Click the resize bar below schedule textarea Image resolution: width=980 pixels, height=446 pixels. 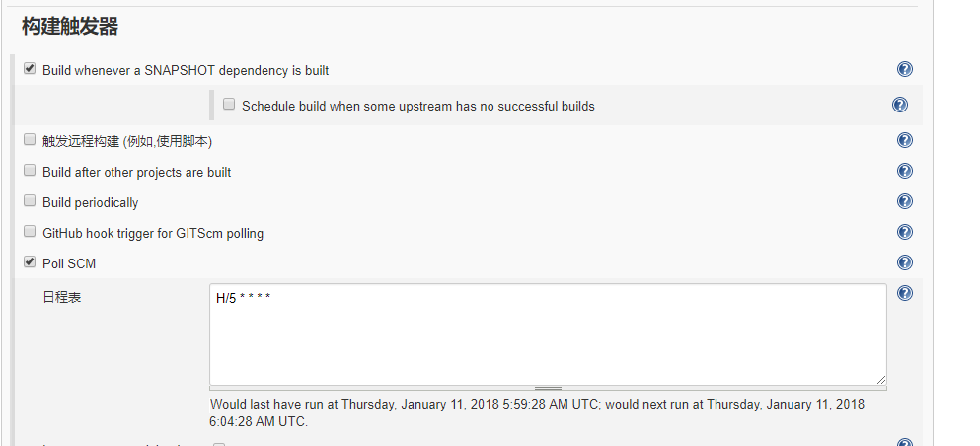548,388
